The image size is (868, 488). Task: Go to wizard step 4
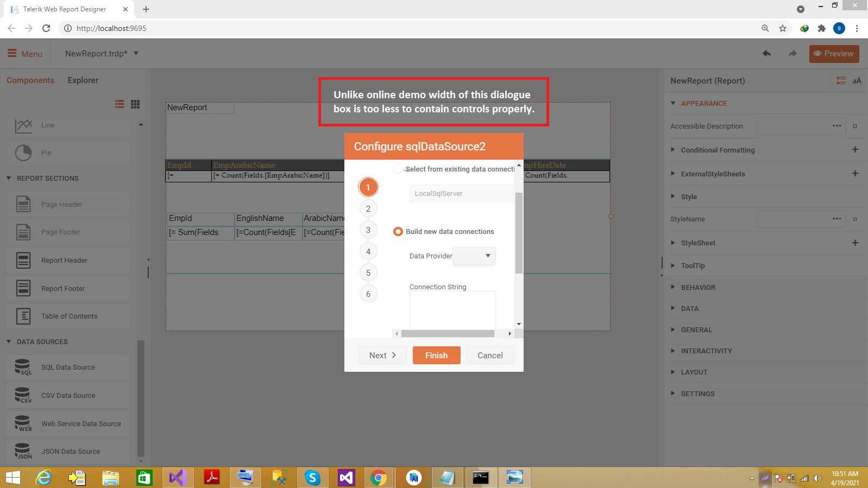pos(368,252)
